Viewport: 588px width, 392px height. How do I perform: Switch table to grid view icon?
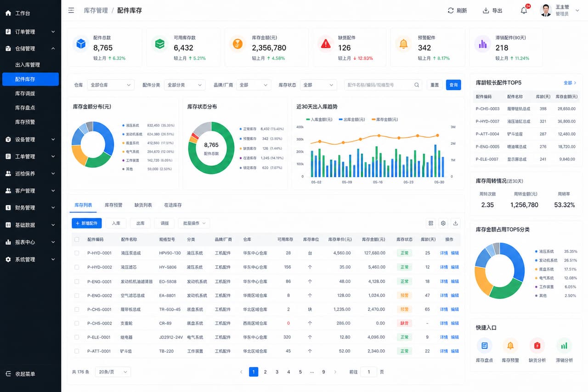point(431,223)
